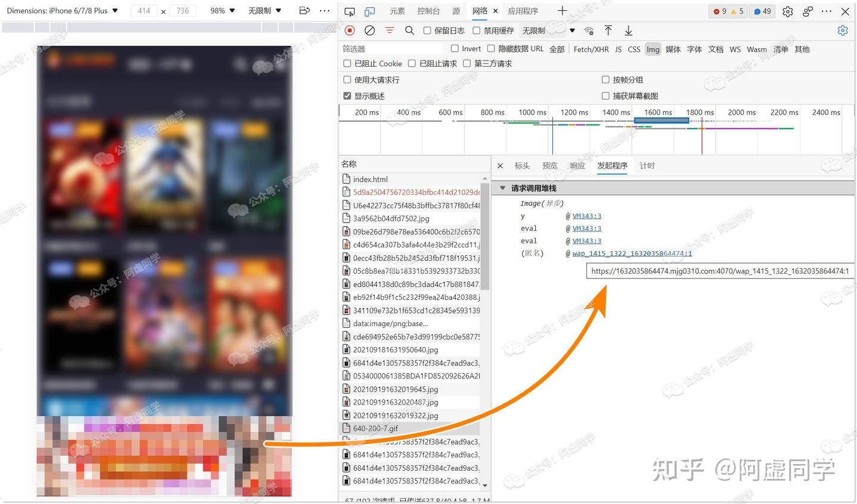Open network panel 无限制 throttle dropdown
The height and width of the screenshot is (504, 857).
tap(549, 30)
